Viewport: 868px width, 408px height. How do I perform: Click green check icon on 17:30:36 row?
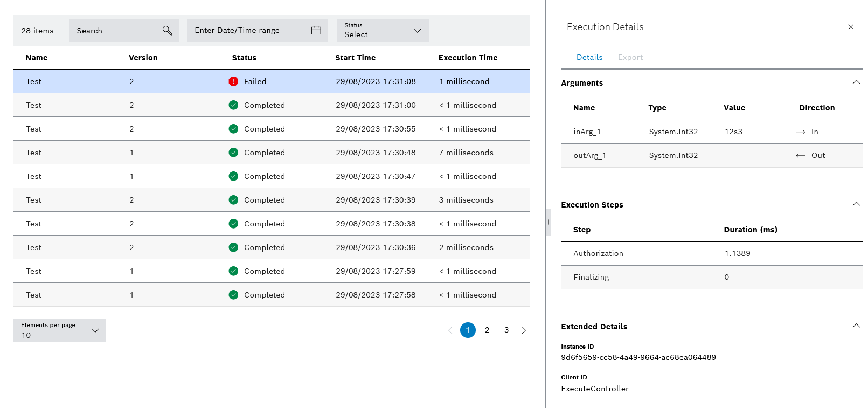[x=233, y=247]
